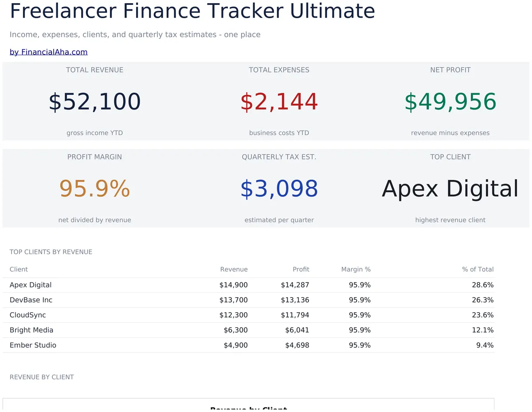The width and height of the screenshot is (532, 412).
Task: Select the Apex Digital table row name
Action: (x=31, y=285)
